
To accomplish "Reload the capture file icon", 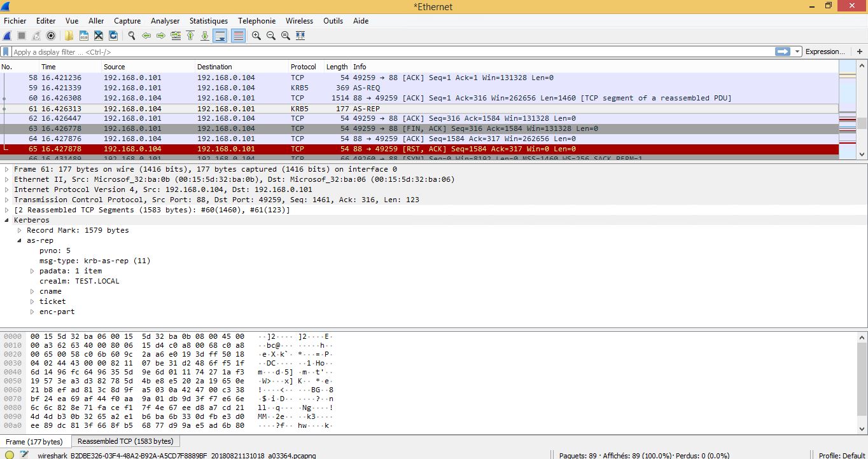I will pyautogui.click(x=113, y=36).
